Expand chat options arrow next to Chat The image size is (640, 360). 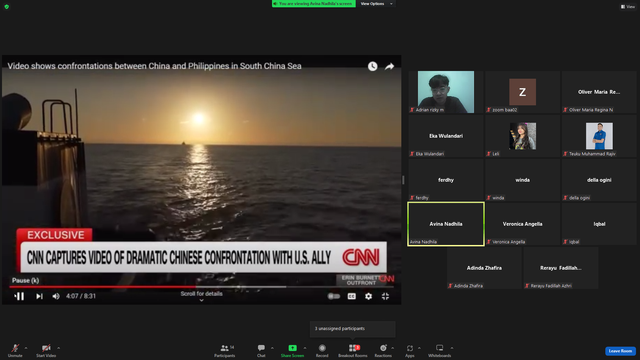tap(272, 348)
